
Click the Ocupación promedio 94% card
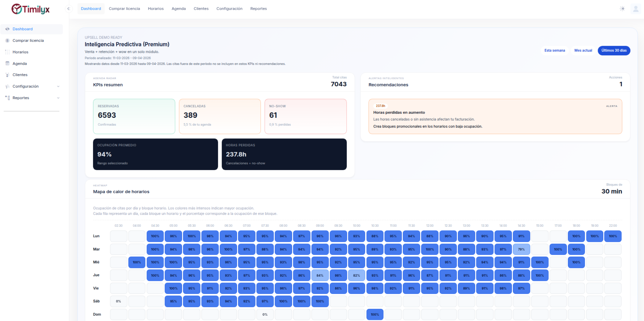[x=155, y=154]
